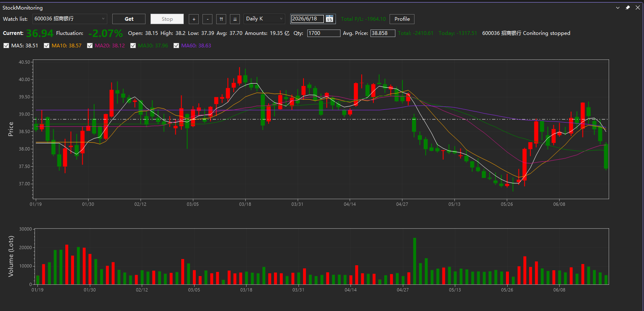Click the Total P/L: -1964.10 text
This screenshot has height=311, width=644.
point(363,19)
